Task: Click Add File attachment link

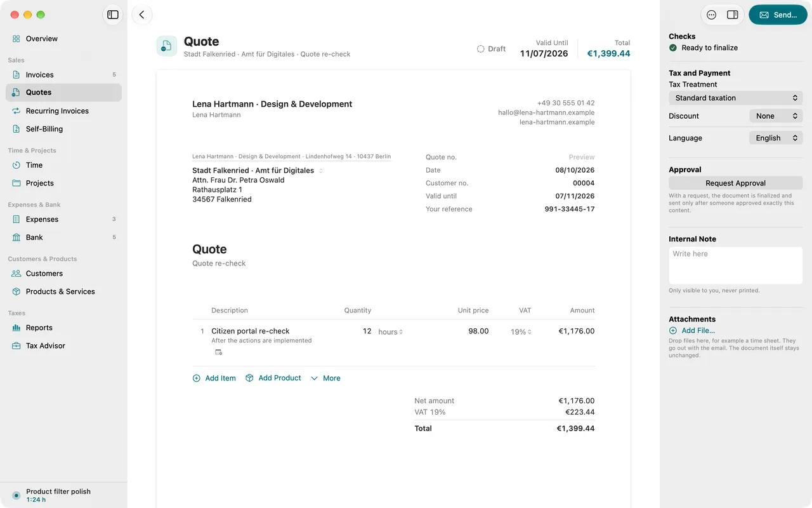Action: 692,331
